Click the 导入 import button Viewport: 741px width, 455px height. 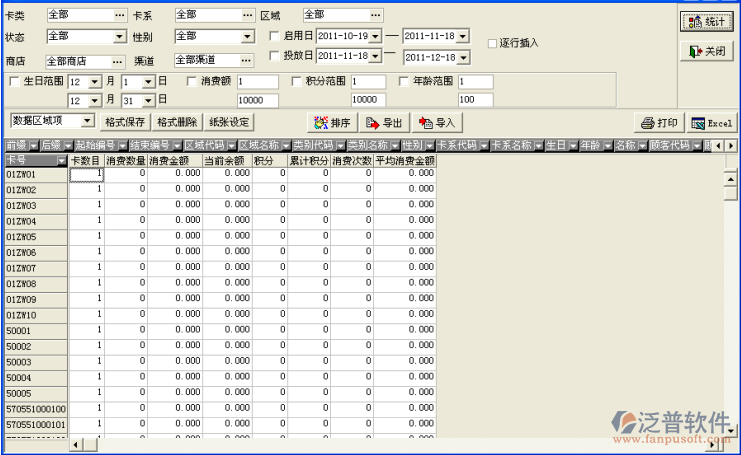436,123
